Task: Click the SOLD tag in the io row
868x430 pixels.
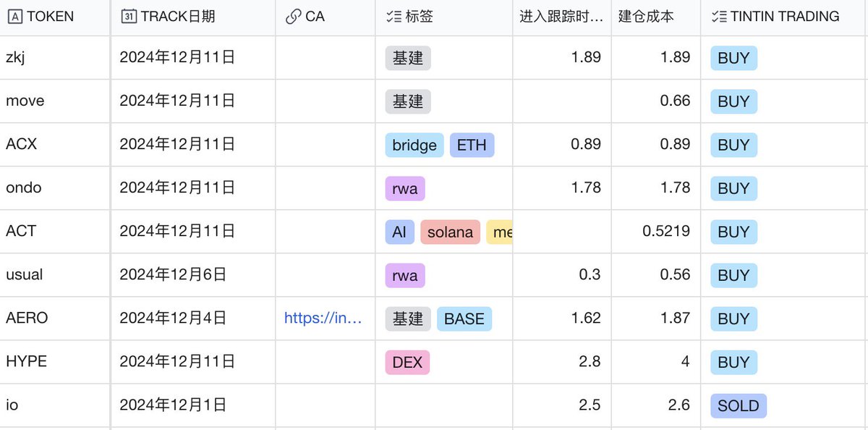Action: [x=739, y=405]
